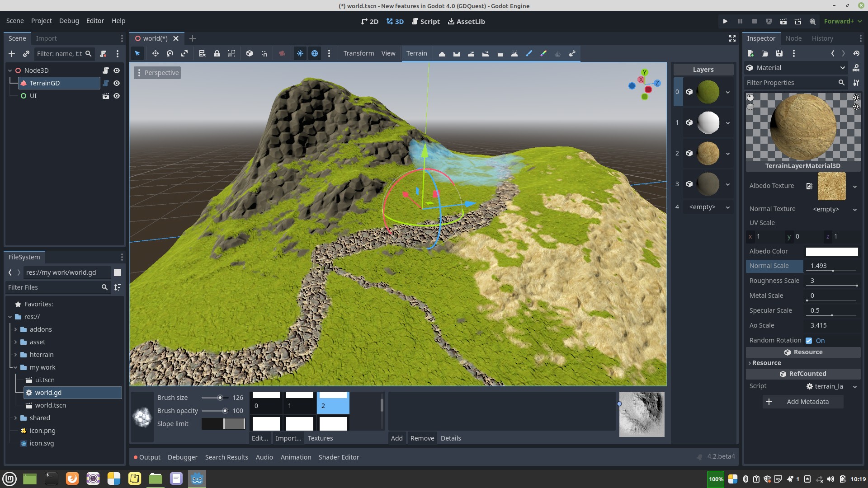Open the Scene menu
Viewport: 868px width, 488px height.
(15, 21)
